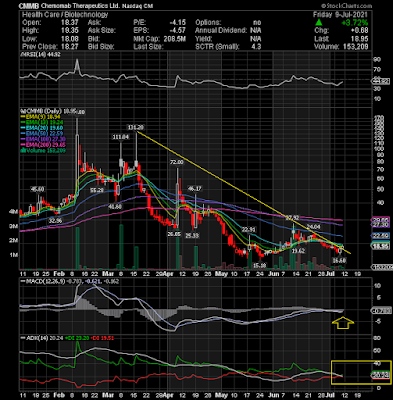Viewport: 393px width, 400px height.
Task: Click the 45.60 January high label
Action: point(37,189)
